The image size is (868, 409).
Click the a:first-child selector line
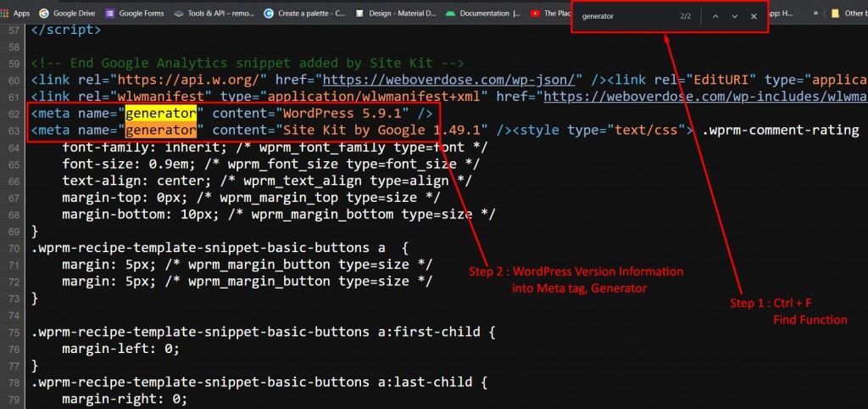pos(263,332)
